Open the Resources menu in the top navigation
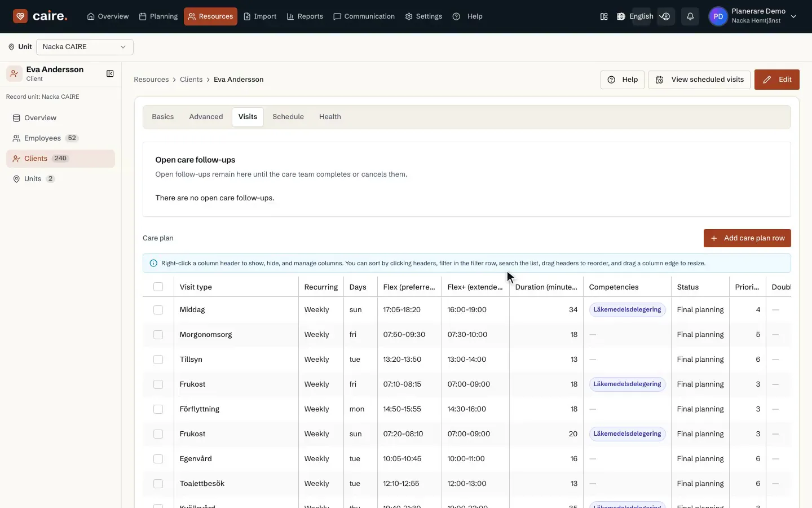This screenshot has height=508, width=812. click(210, 16)
